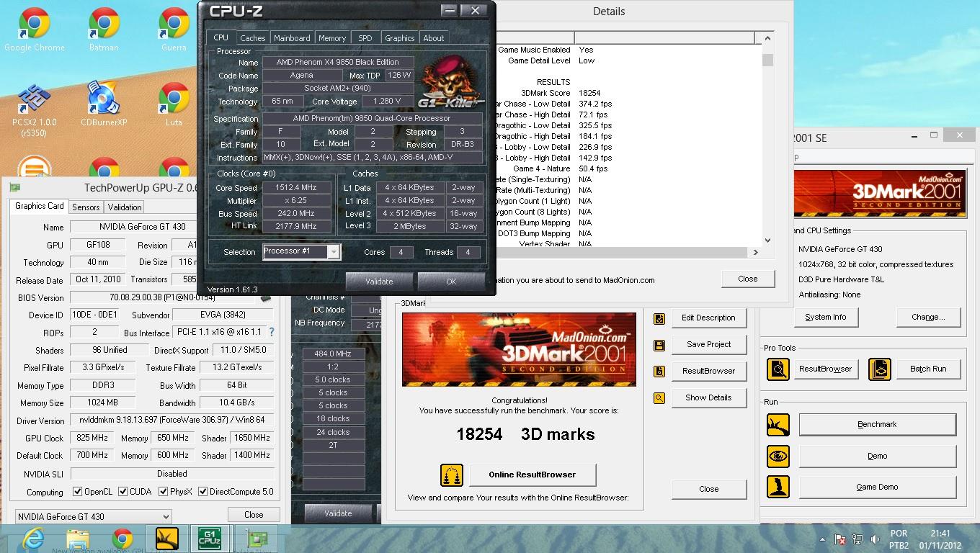Click Pro Tools ResultBrowser magnifier icon
This screenshot has height=553, width=980.
point(778,369)
